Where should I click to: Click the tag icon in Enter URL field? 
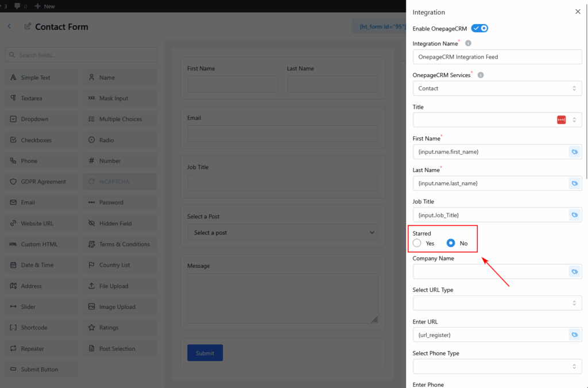tap(574, 335)
